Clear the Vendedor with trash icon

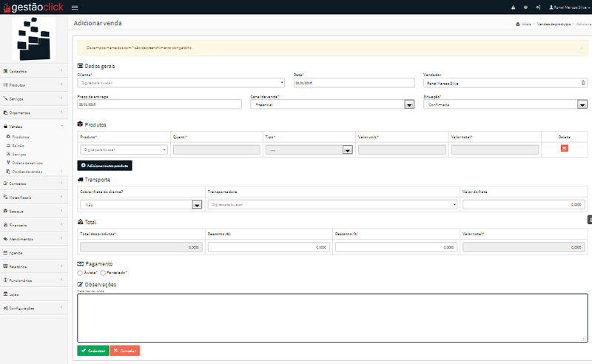[583, 83]
